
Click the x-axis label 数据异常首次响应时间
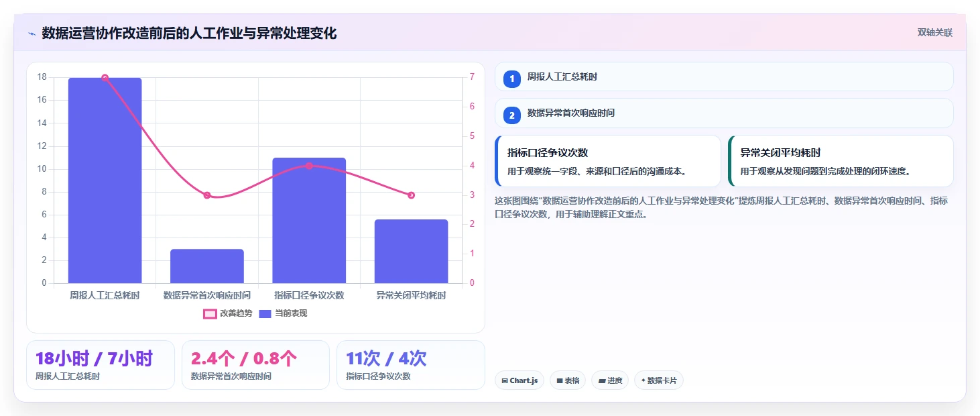click(207, 295)
